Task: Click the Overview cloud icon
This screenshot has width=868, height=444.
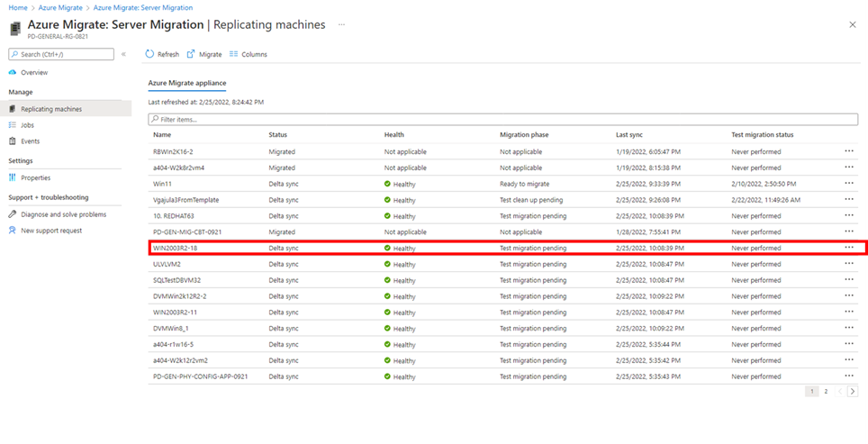Action: point(13,73)
